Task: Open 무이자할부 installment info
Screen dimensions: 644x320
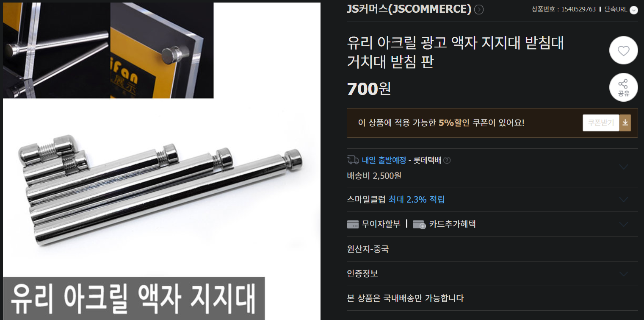Action: (381, 224)
